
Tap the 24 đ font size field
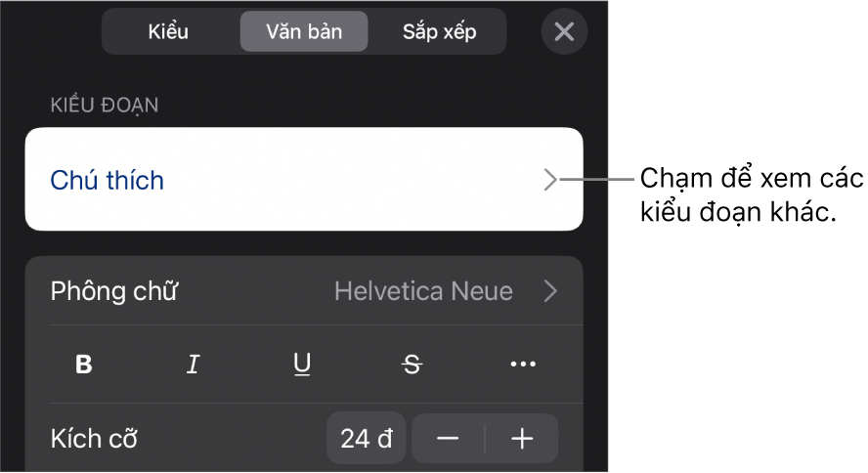pos(367,439)
